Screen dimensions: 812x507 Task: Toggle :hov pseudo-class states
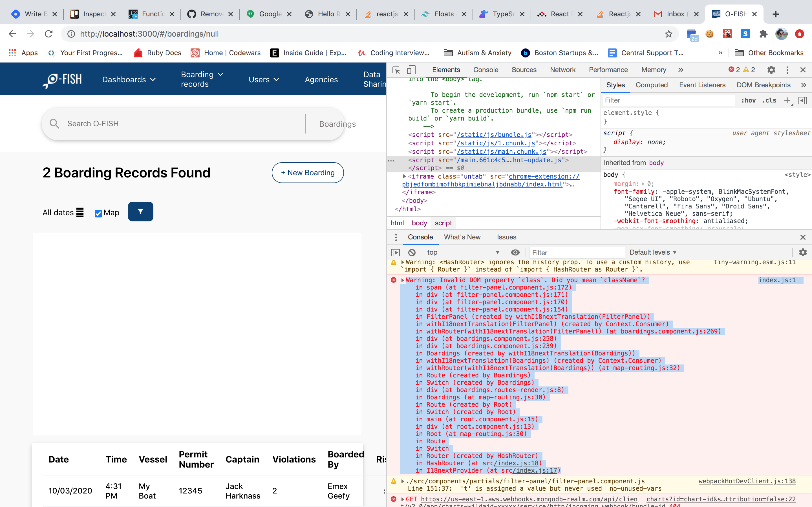[x=749, y=100]
